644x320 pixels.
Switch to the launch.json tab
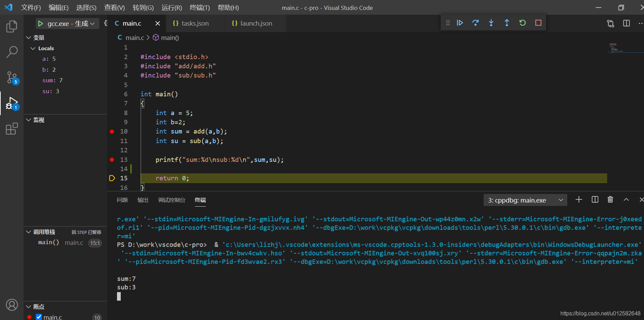tap(255, 23)
